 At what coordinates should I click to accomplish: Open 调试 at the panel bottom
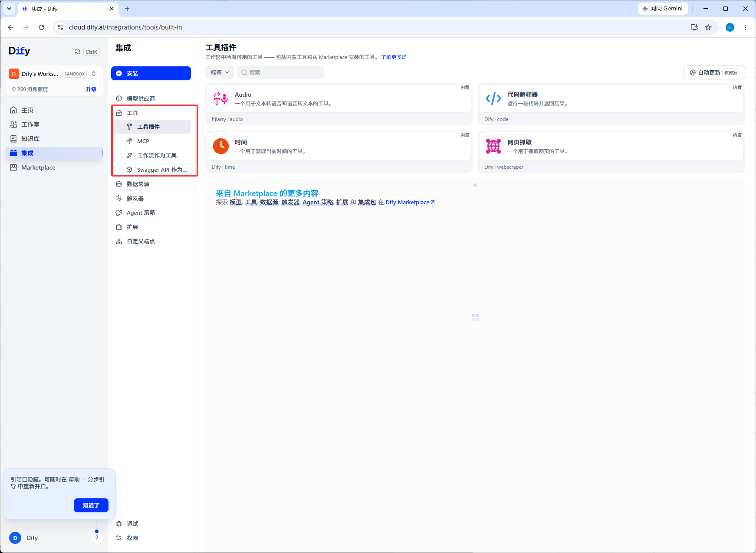pyautogui.click(x=151, y=524)
